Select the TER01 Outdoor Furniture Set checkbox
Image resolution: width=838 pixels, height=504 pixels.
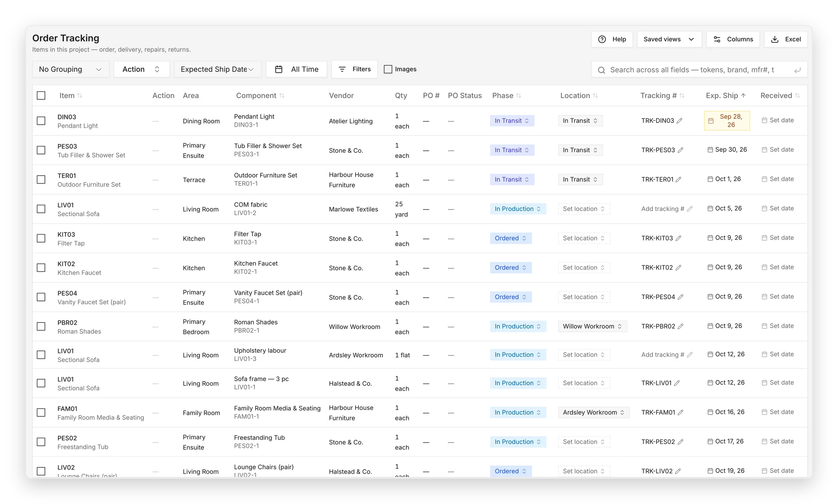[41, 180]
